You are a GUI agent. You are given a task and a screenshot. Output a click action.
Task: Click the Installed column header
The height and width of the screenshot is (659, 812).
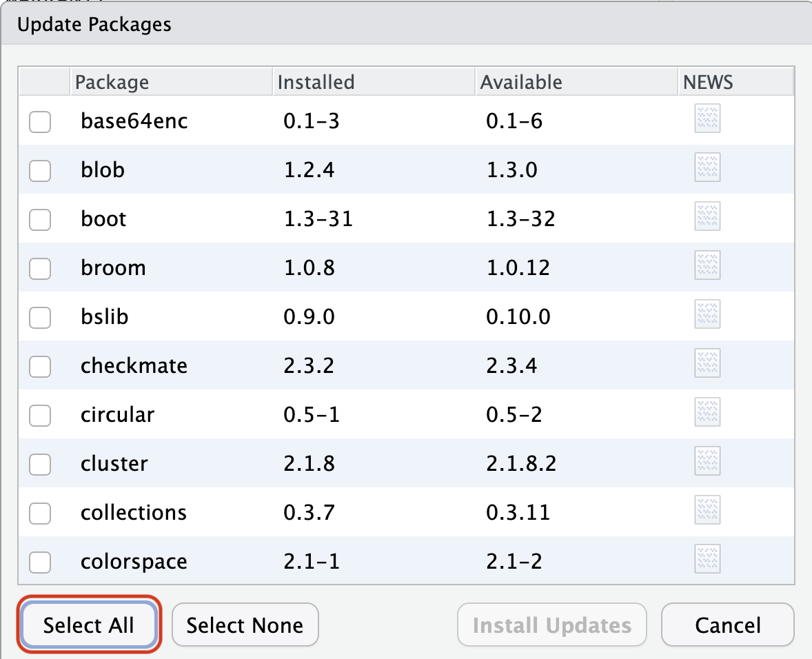tap(316, 81)
